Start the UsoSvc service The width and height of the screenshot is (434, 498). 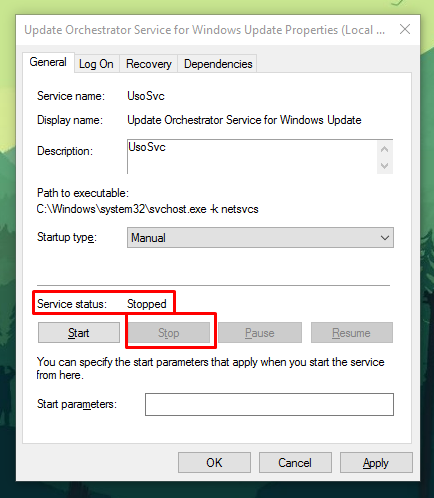[79, 333]
